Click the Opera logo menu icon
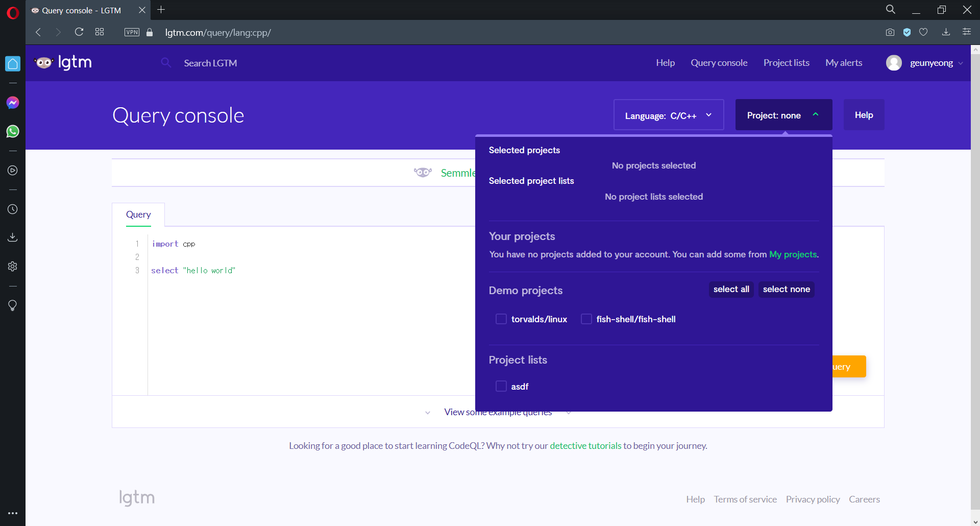This screenshot has height=526, width=980. (x=13, y=12)
